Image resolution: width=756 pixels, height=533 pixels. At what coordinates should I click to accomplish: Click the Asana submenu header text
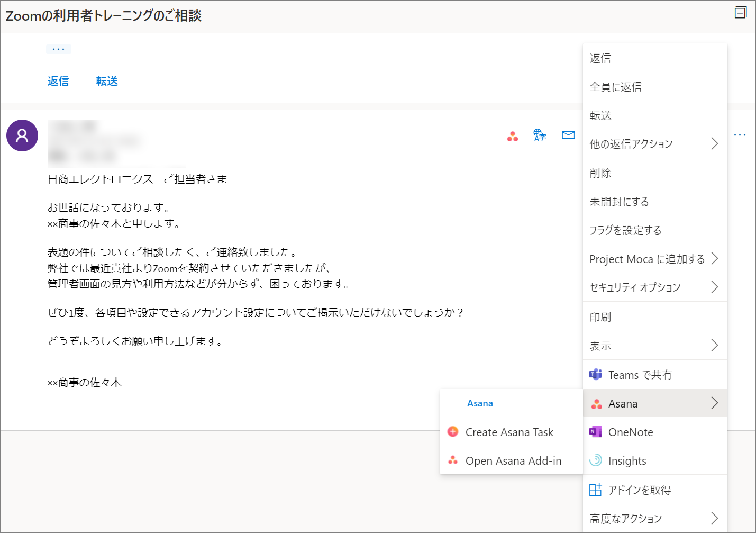click(480, 403)
